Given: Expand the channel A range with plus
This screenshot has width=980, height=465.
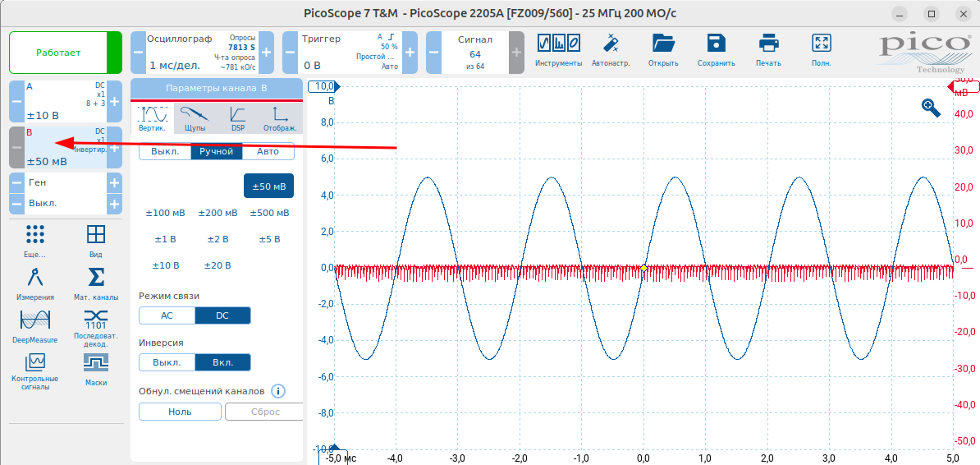Looking at the screenshot, I should [114, 102].
